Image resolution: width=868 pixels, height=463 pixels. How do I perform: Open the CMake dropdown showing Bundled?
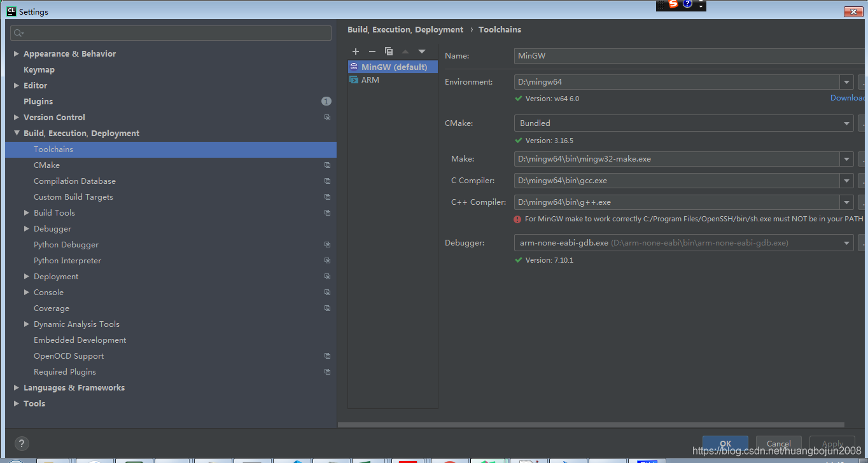[x=846, y=123]
